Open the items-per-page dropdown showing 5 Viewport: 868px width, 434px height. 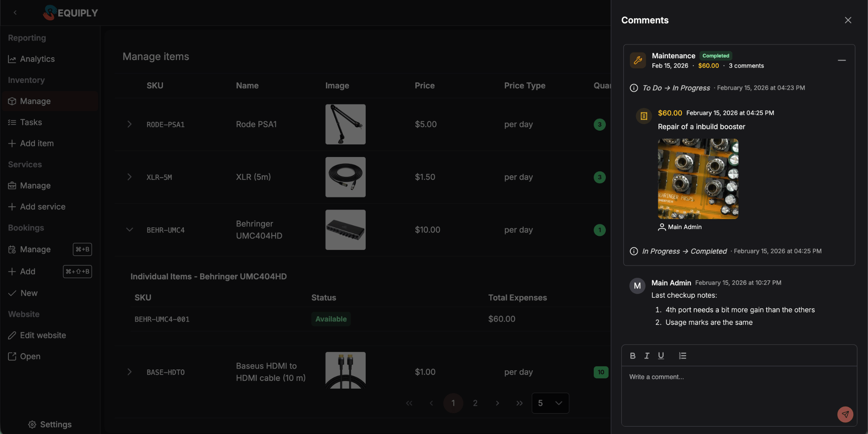550,403
